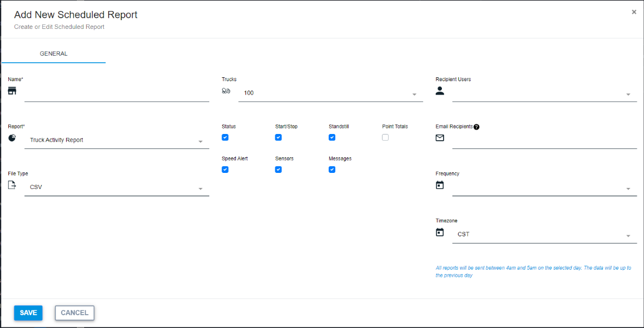Click the pie chart icon beside Report
This screenshot has height=328, width=644.
pyautogui.click(x=12, y=138)
